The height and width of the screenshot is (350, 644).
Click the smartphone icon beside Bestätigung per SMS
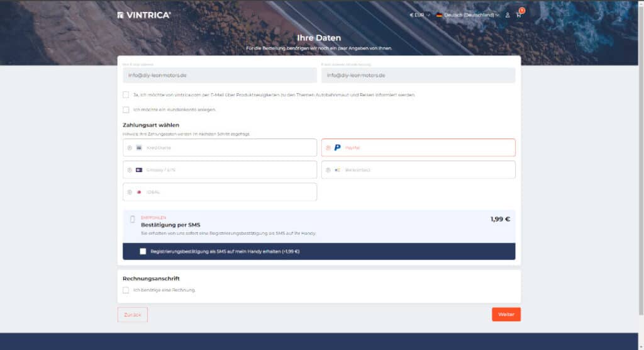pos(132,220)
